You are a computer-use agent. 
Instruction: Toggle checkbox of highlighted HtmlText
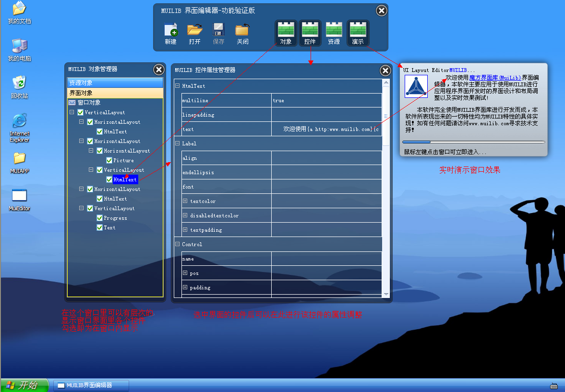pos(109,179)
